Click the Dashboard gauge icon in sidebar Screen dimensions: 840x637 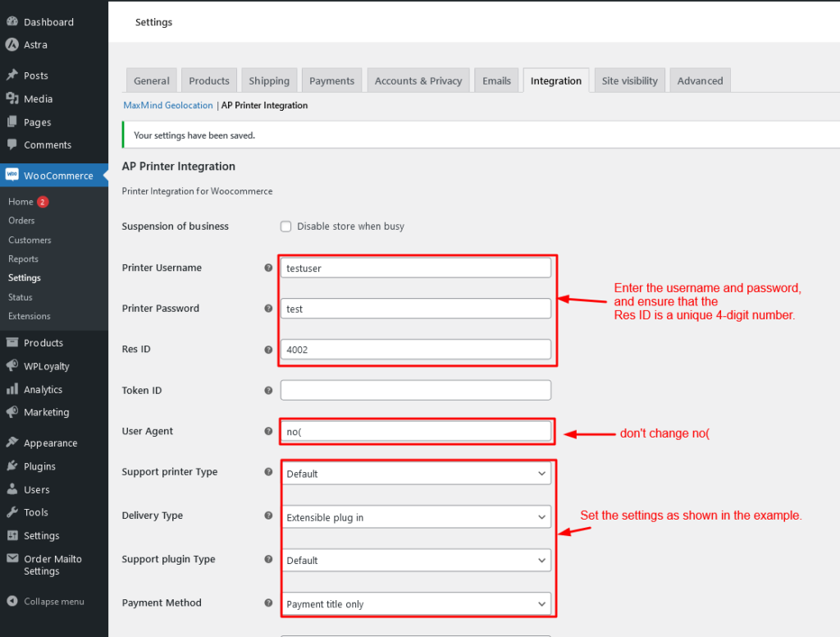tap(11, 21)
